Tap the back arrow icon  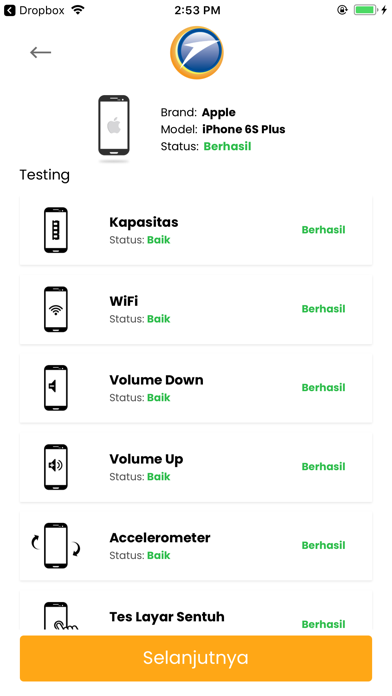click(40, 52)
